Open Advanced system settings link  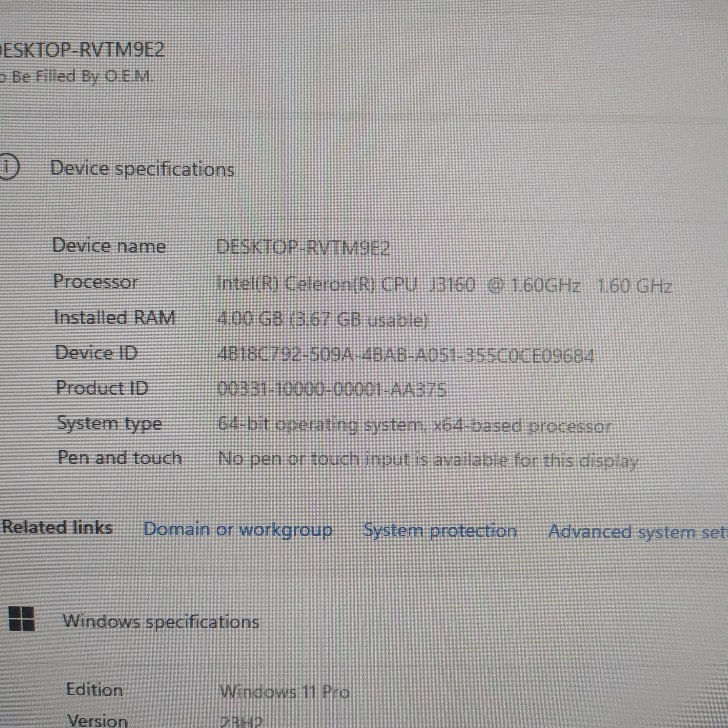[637, 532]
